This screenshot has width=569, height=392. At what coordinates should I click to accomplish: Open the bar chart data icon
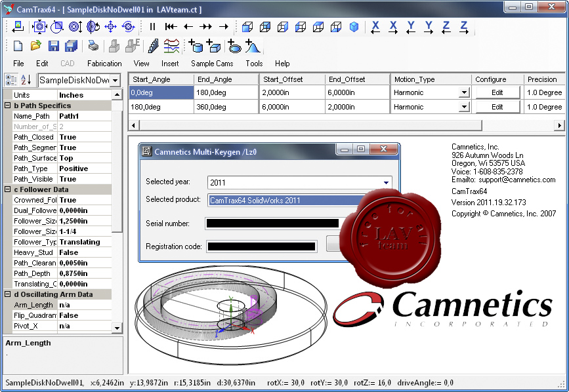[x=154, y=46]
